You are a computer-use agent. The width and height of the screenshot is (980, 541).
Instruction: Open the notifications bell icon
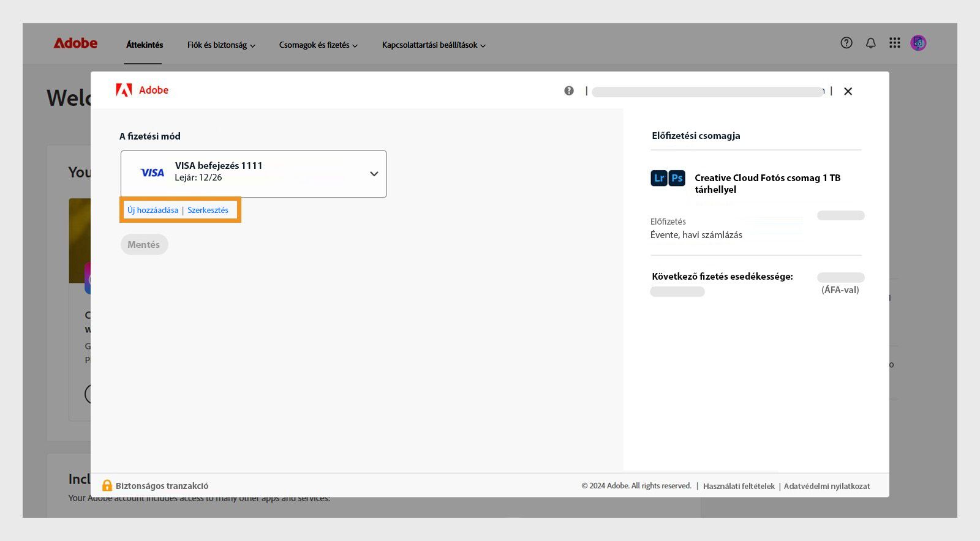click(x=870, y=43)
